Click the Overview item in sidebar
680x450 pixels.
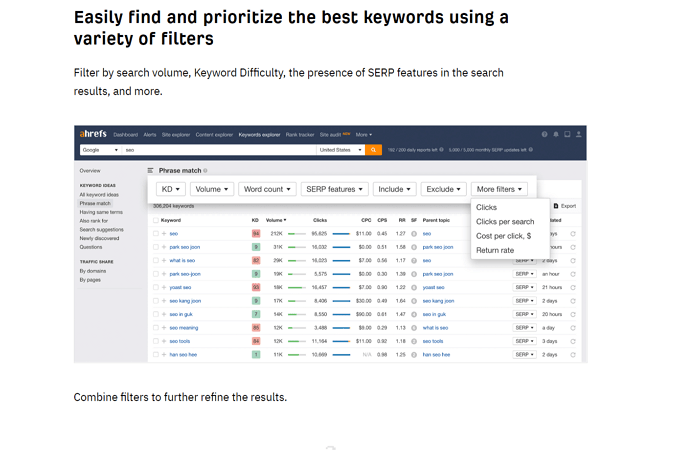point(90,171)
